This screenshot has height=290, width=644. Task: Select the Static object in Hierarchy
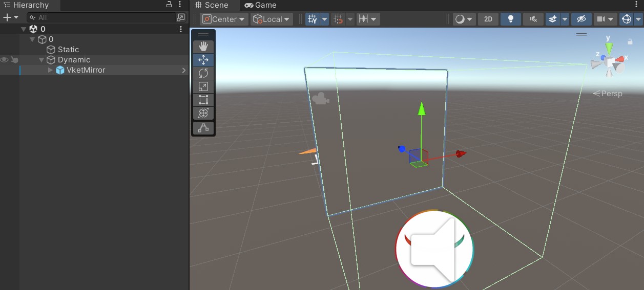click(68, 50)
